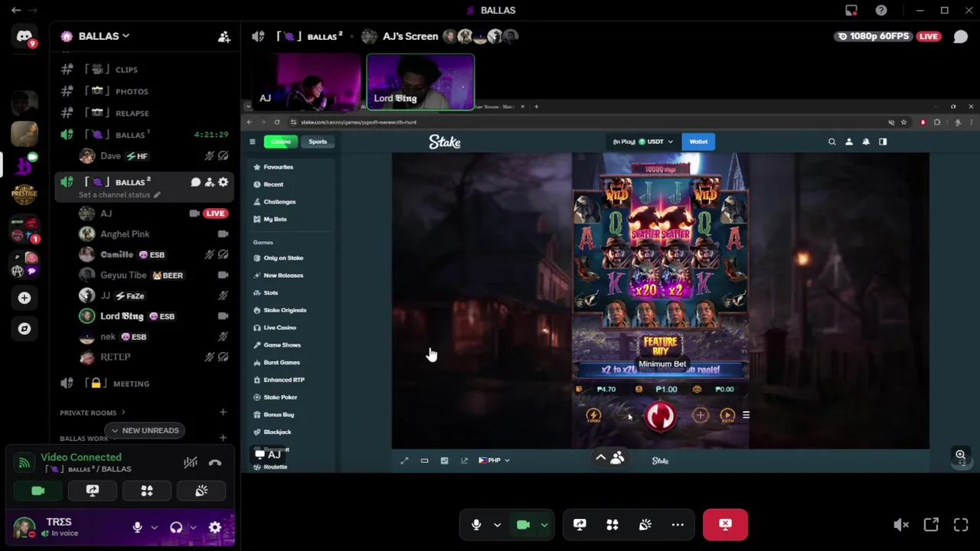Viewport: 980px width, 551px height.
Task: Open BALLAS server header dropdown
Action: [104, 36]
